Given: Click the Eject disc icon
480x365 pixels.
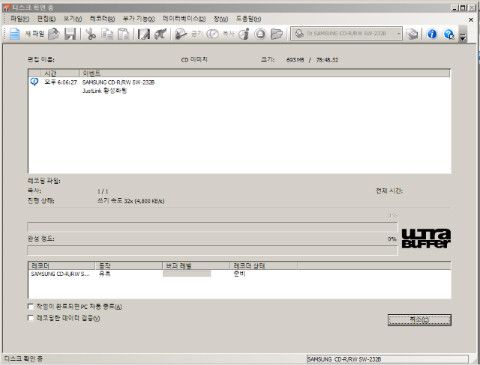Looking at the screenshot, I should click(x=260, y=34).
